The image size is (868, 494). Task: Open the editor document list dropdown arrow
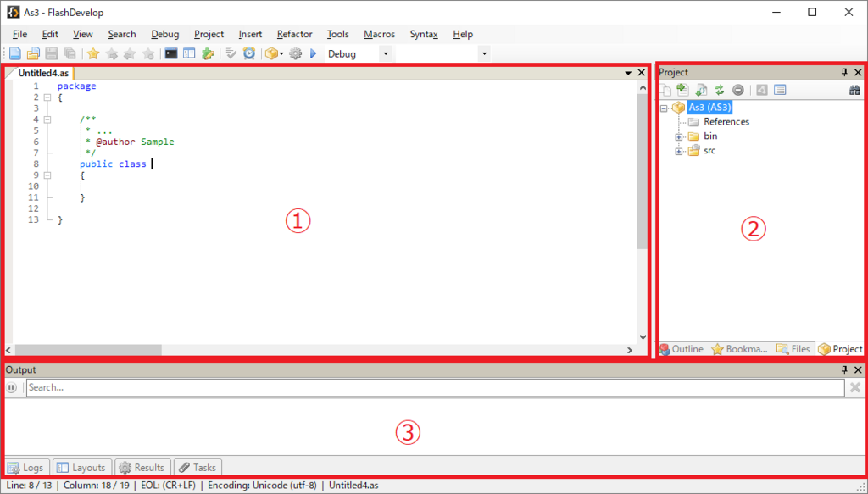[x=628, y=73]
